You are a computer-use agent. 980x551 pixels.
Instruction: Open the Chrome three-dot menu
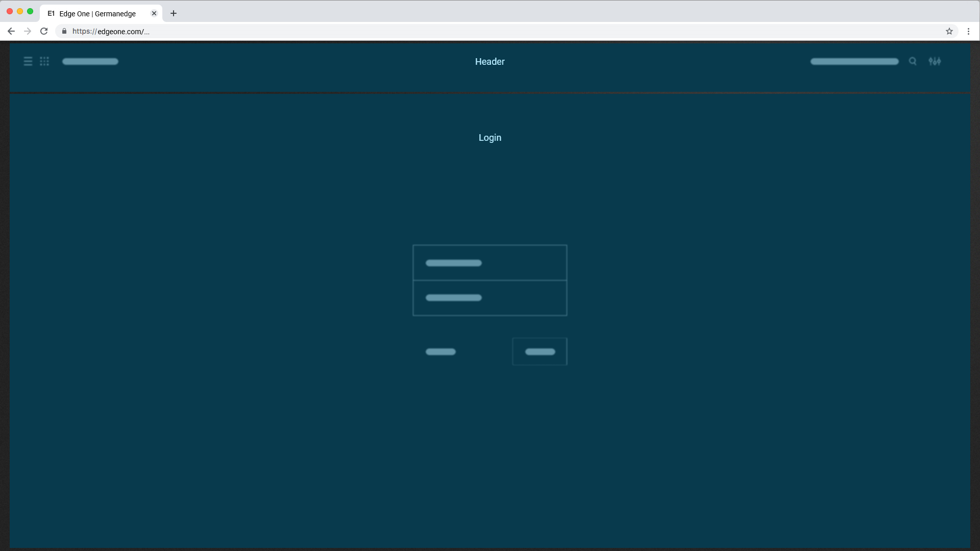(968, 31)
